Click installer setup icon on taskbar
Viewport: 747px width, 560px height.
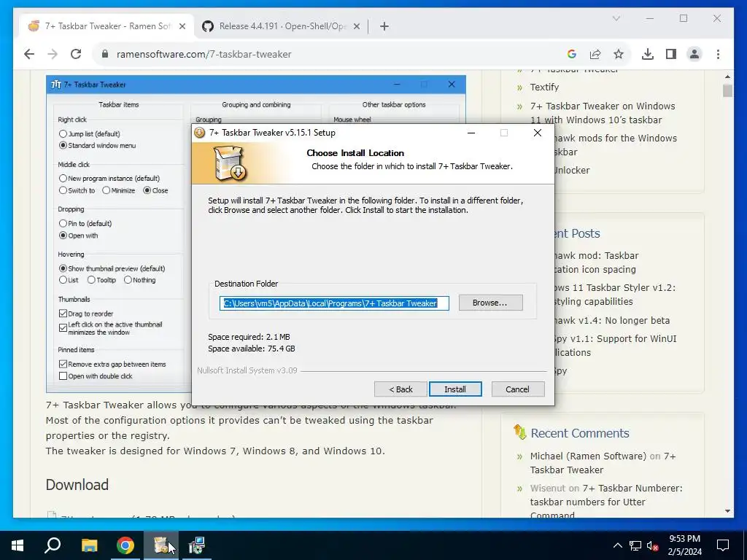161,545
